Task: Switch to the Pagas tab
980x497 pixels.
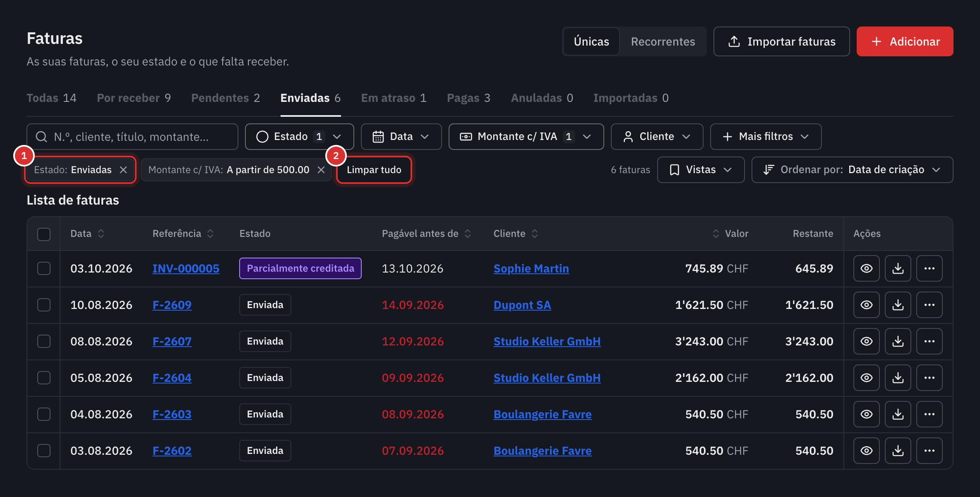Action: pos(468,98)
